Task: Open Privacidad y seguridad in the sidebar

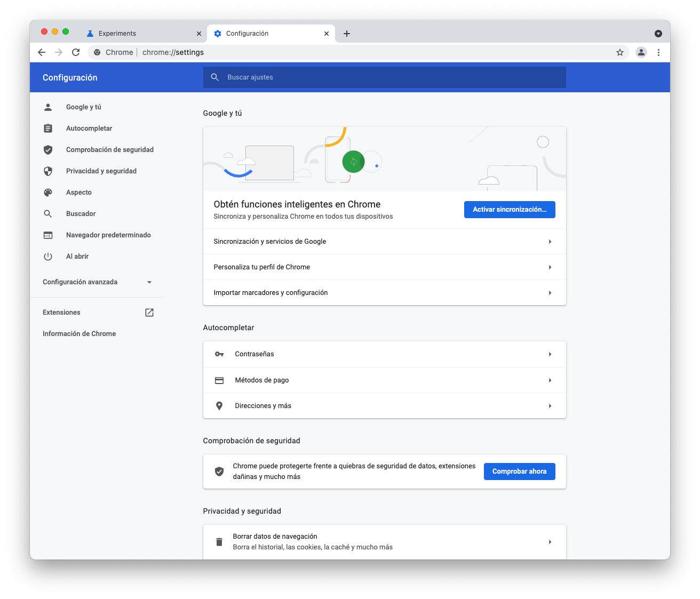Action: 101,171
